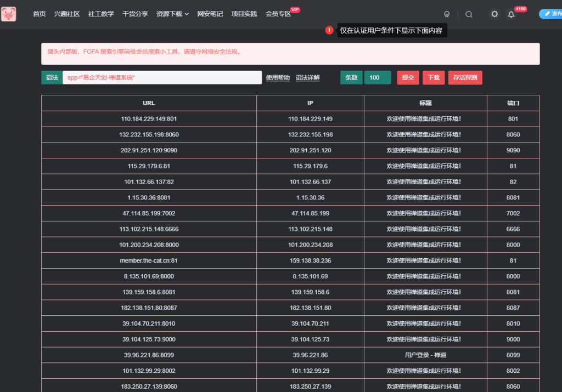Click IP cell 47.114.85.199
Image resolution: width=562 pixels, height=392 pixels.
pyautogui.click(x=310, y=213)
